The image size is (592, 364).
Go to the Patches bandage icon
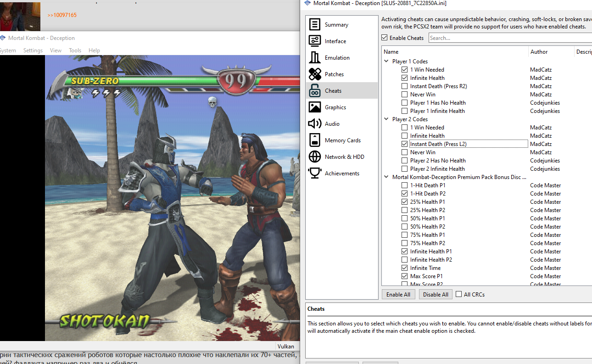coord(315,74)
